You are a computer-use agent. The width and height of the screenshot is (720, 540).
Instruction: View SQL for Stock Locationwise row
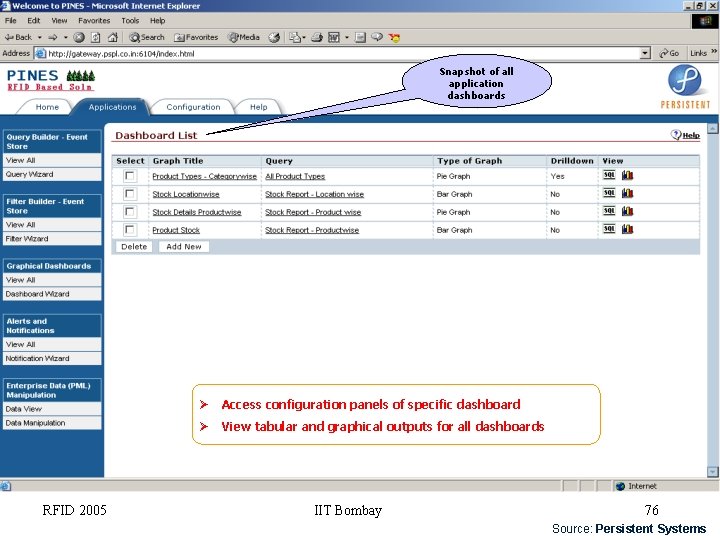(x=609, y=193)
